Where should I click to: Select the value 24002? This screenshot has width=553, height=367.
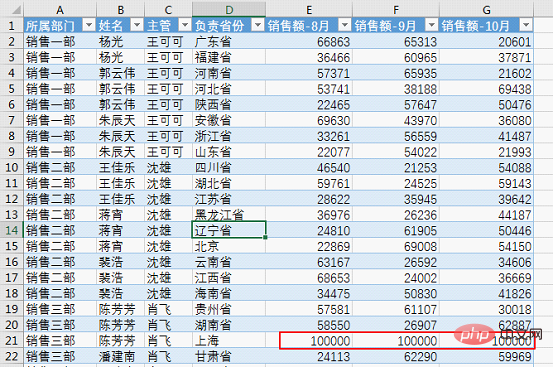click(420, 278)
